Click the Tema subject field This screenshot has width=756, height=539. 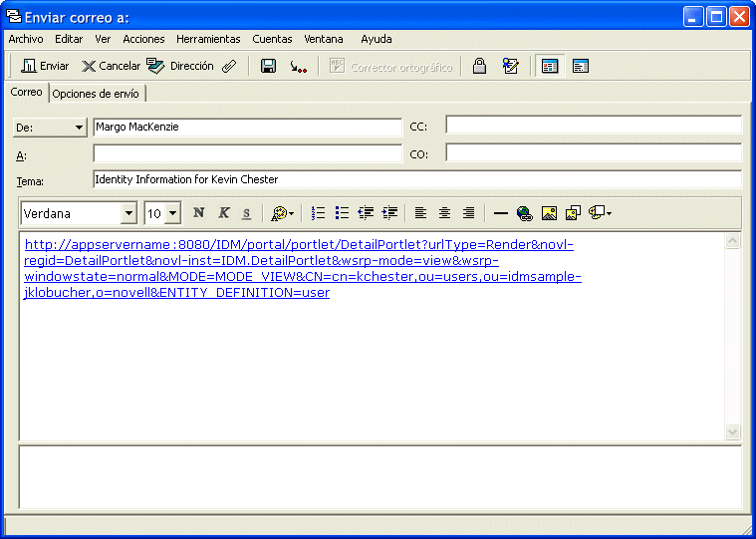point(417,179)
